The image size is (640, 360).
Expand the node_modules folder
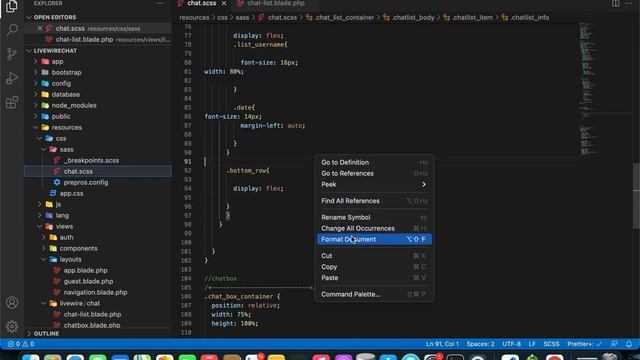pos(74,106)
